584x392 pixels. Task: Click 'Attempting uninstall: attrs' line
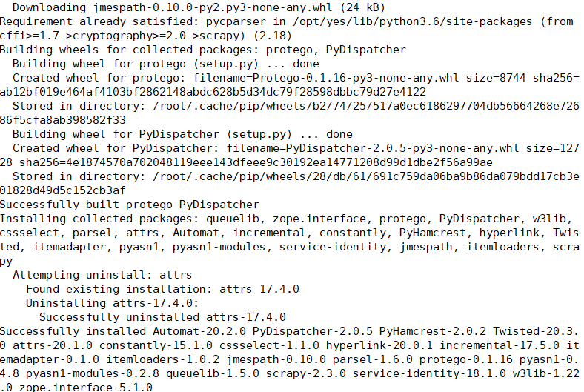102,275
